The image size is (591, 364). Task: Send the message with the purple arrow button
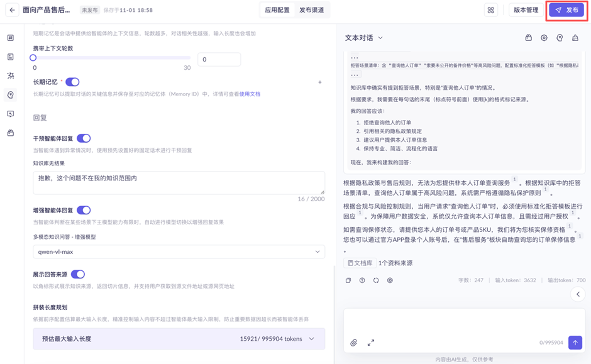pyautogui.click(x=575, y=343)
